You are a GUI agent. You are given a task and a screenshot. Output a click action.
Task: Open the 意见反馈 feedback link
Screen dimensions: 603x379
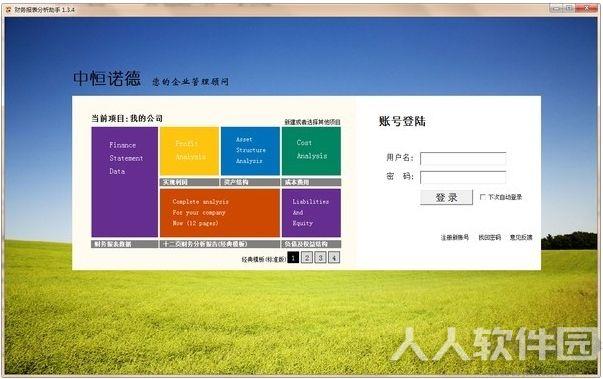pyautogui.click(x=521, y=238)
